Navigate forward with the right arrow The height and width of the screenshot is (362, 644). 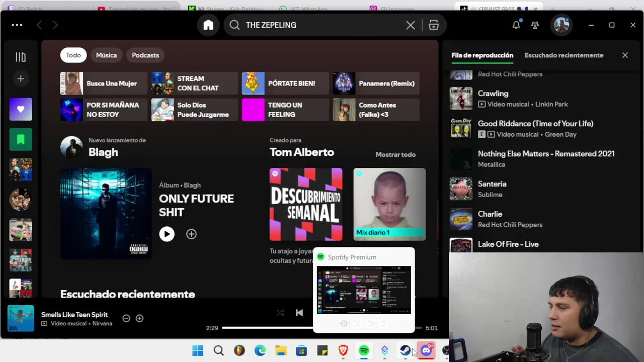point(55,25)
